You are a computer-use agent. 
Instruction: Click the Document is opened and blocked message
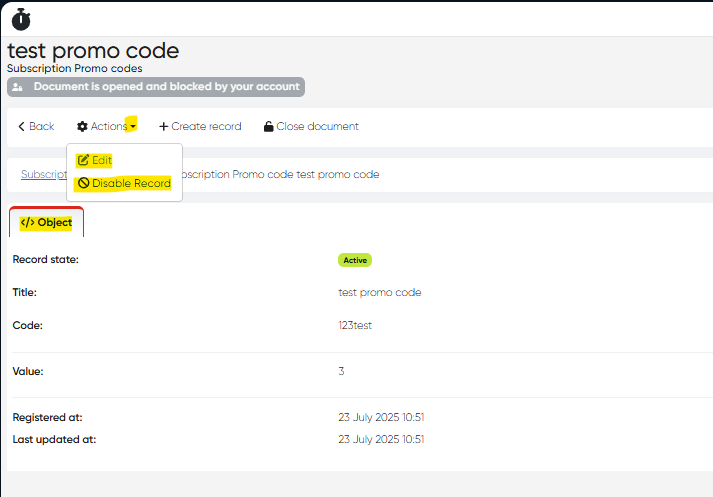pyautogui.click(x=166, y=87)
